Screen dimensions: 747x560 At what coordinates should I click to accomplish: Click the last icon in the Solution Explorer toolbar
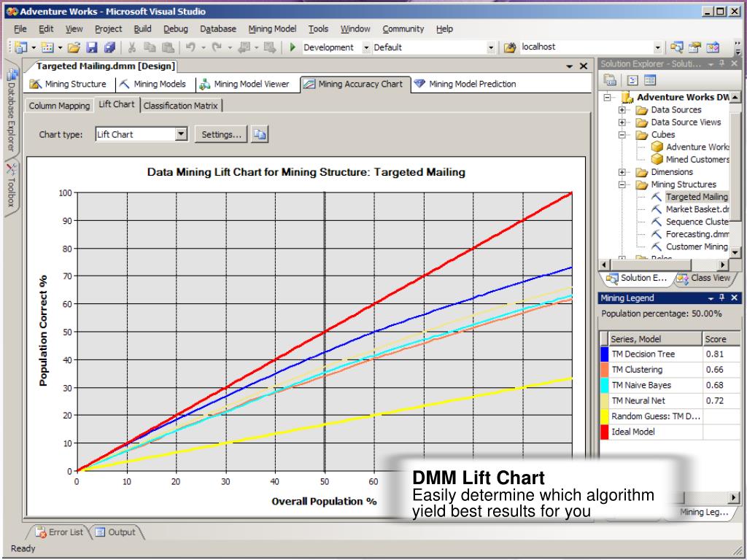[650, 80]
